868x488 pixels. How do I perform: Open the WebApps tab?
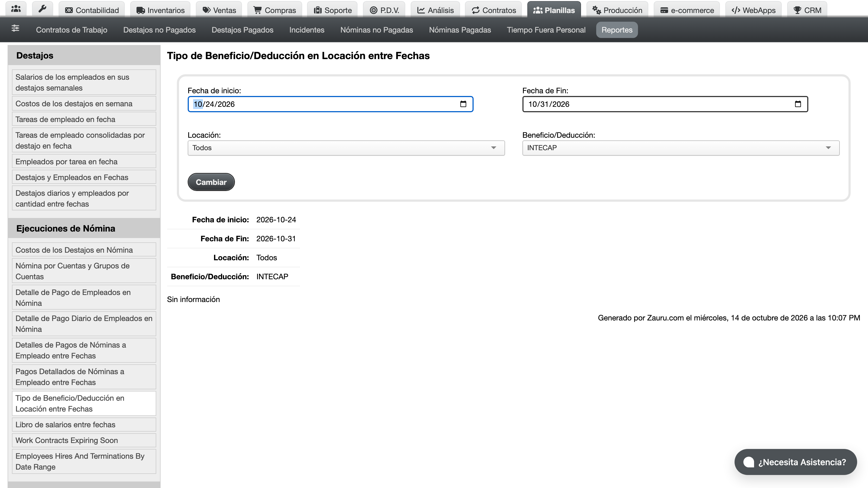tap(753, 10)
